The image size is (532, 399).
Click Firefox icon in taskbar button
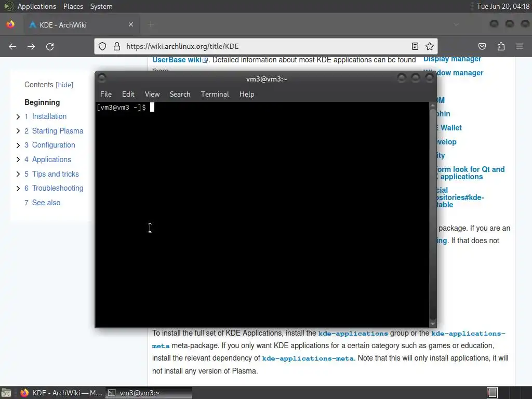click(x=24, y=393)
